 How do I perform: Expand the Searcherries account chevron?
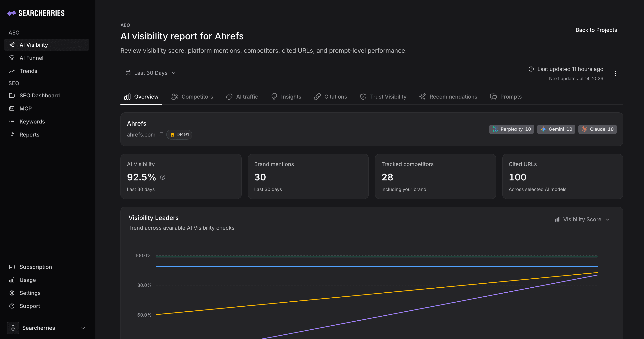83,328
